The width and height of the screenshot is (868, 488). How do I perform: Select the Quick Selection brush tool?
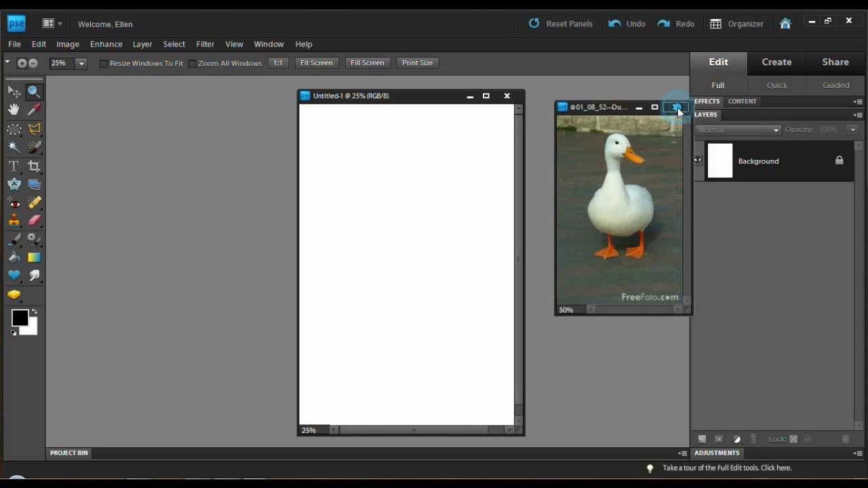click(x=34, y=146)
